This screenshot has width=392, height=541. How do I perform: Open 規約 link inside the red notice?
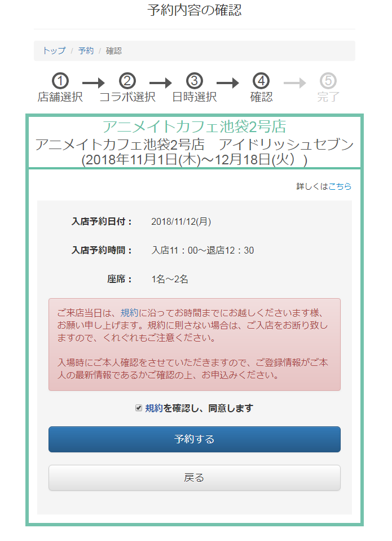click(x=129, y=313)
